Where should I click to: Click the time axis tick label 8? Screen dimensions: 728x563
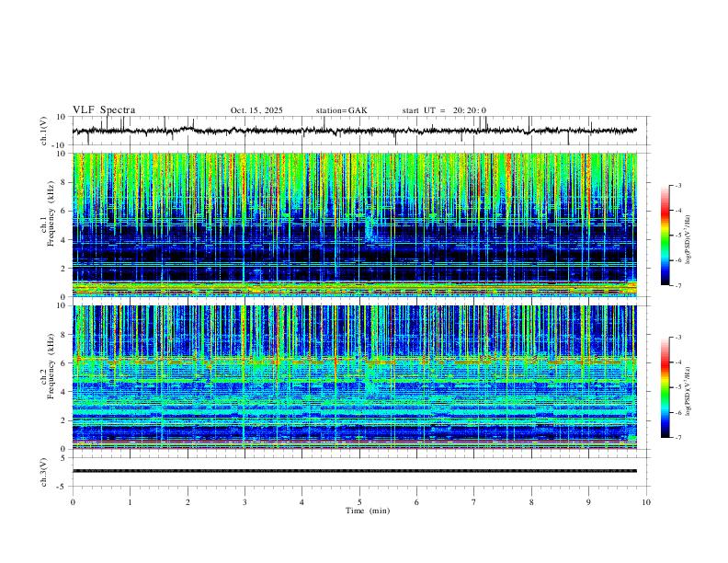pos(531,502)
